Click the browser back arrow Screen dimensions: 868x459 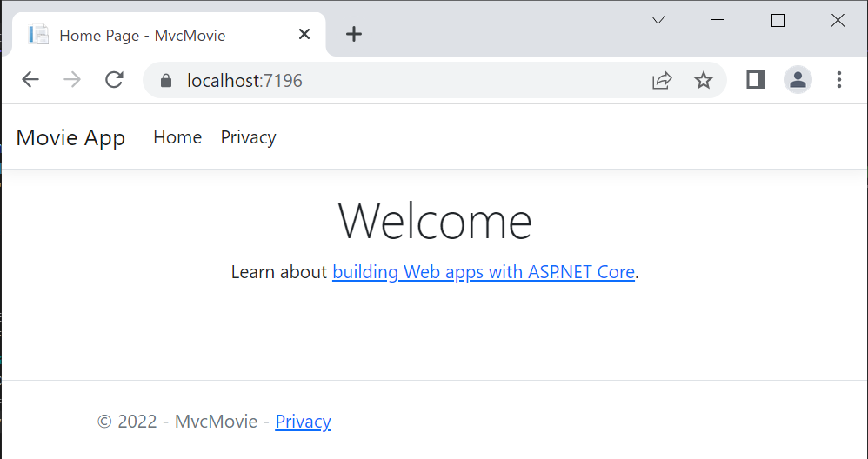[30, 80]
